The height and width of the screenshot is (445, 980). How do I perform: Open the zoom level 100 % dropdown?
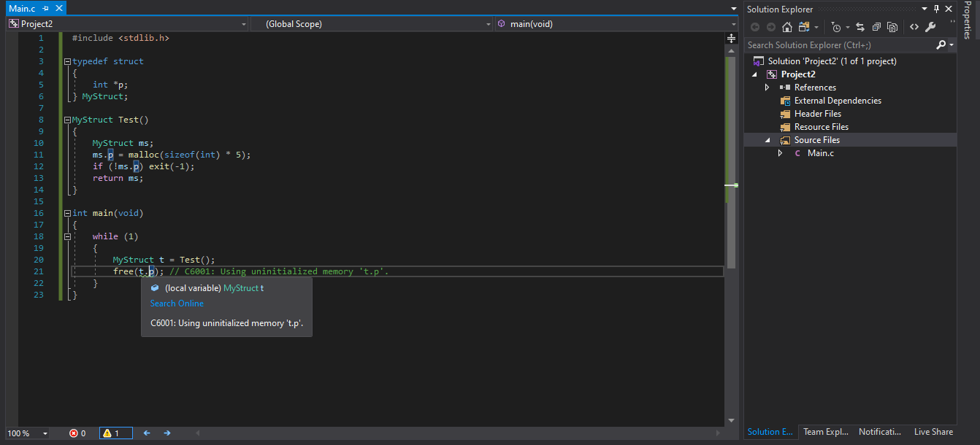click(27, 433)
